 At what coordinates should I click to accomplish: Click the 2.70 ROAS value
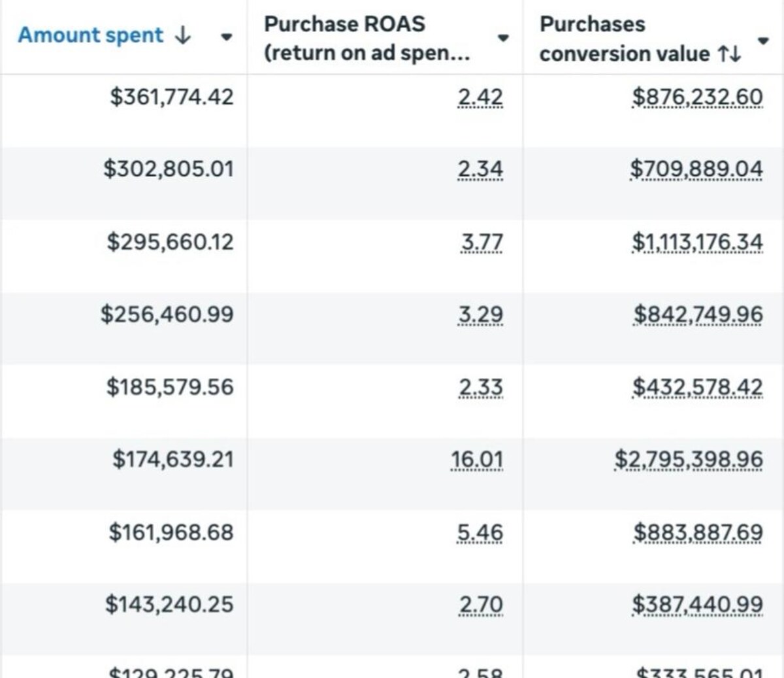pyautogui.click(x=481, y=604)
